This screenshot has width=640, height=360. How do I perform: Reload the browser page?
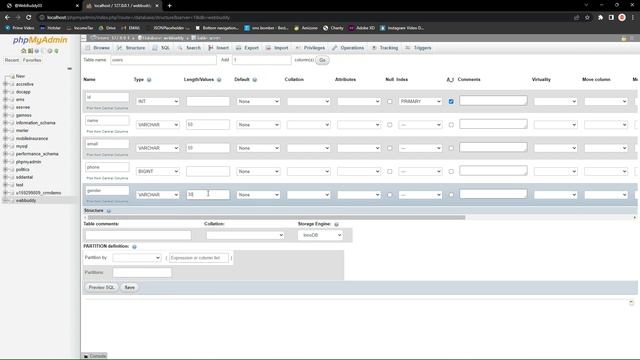coord(29,17)
